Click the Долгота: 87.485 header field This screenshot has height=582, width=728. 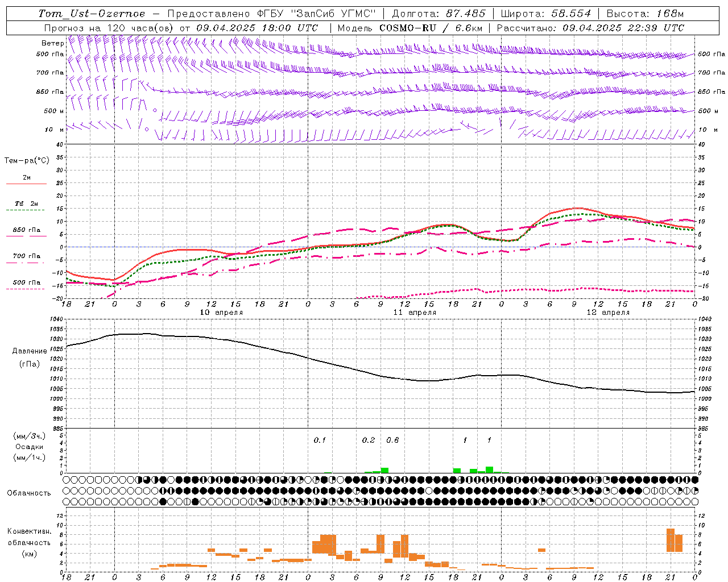coord(439,14)
